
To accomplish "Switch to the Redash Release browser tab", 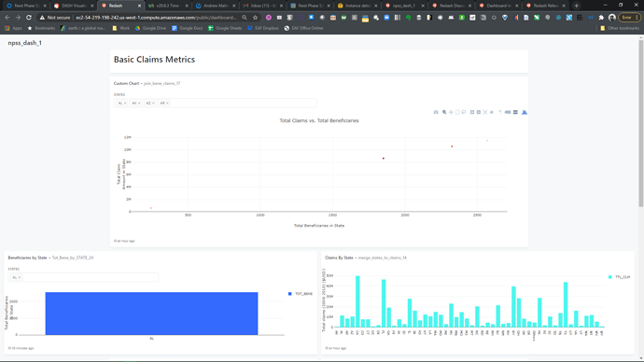I will (x=545, y=6).
